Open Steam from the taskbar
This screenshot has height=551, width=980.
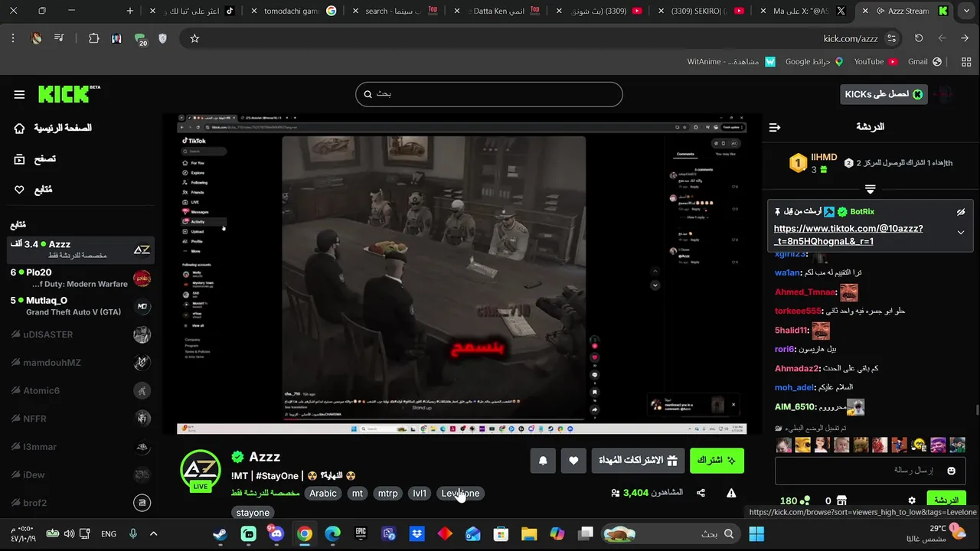220,533
